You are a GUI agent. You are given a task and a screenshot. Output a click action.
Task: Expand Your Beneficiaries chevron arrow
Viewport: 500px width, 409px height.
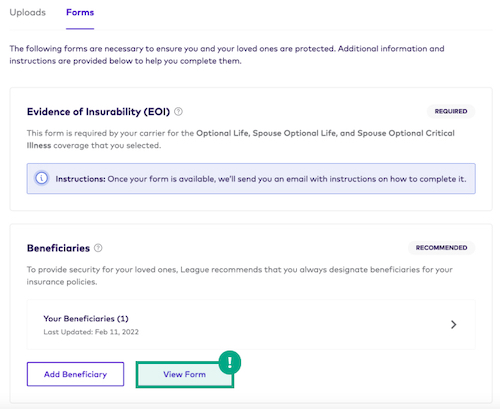click(x=453, y=324)
